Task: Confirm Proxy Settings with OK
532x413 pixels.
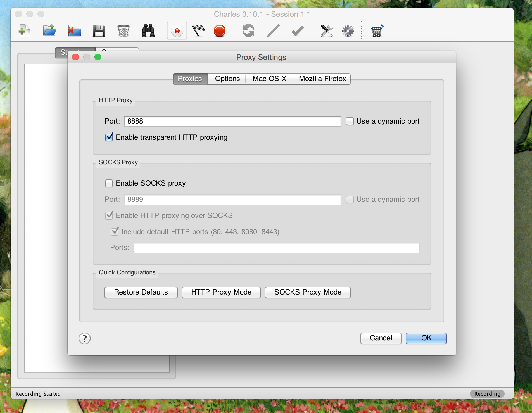Action: (426, 338)
